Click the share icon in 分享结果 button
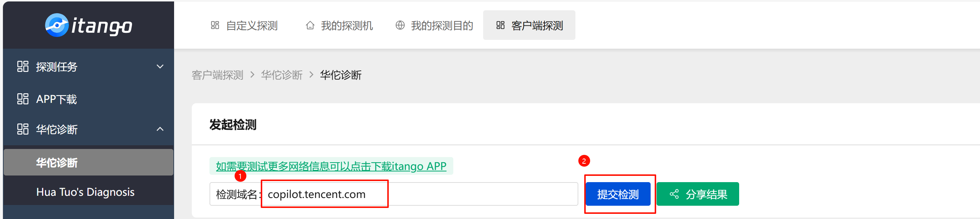980x219 pixels. click(674, 194)
